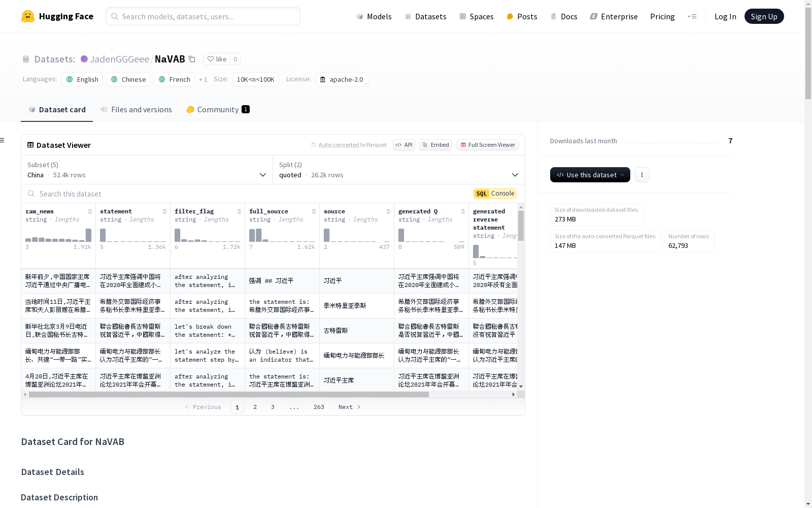Open the Enterprise page
This screenshot has height=508, width=812.
click(x=614, y=16)
